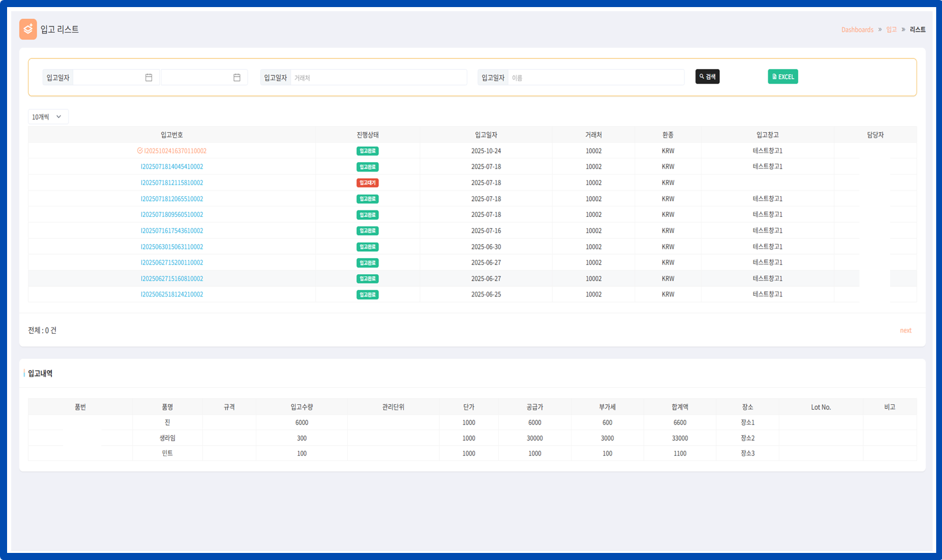The width and height of the screenshot is (942, 560).
Task: Go to the next page of results
Action: (x=905, y=331)
